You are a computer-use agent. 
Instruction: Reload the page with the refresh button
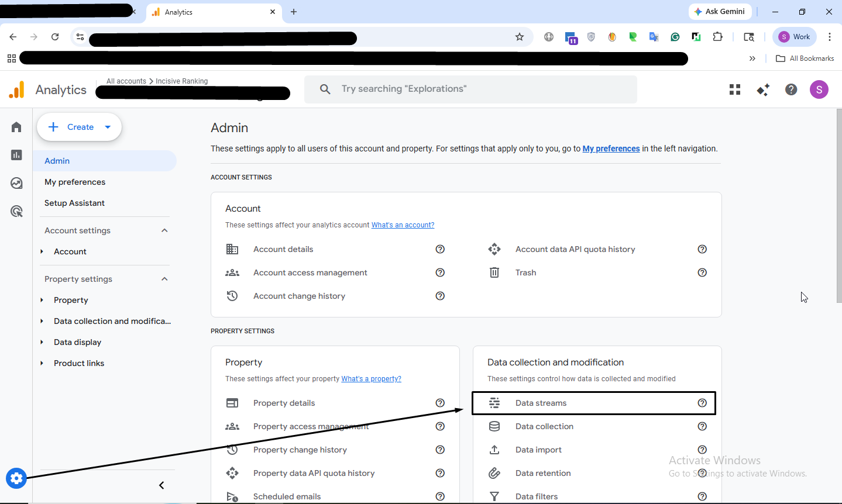55,37
